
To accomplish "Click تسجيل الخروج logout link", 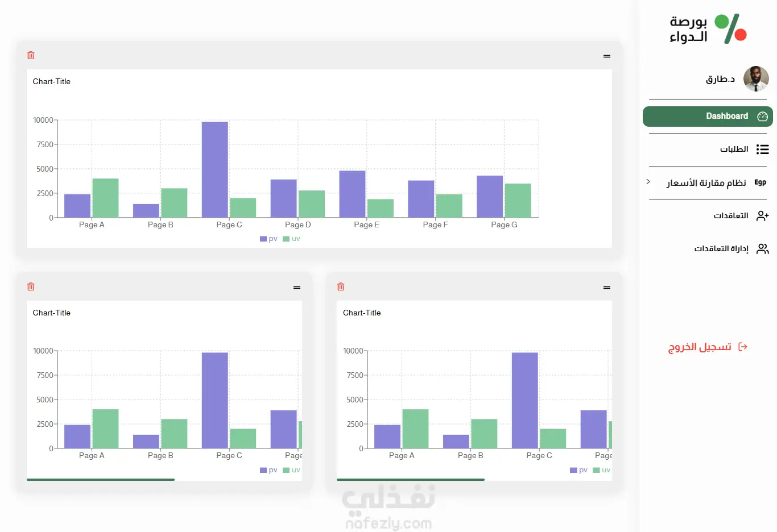I will tap(700, 347).
